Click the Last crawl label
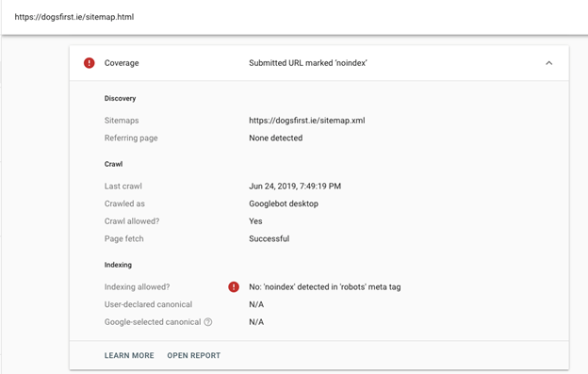Image resolution: width=588 pixels, height=374 pixels. click(x=123, y=187)
